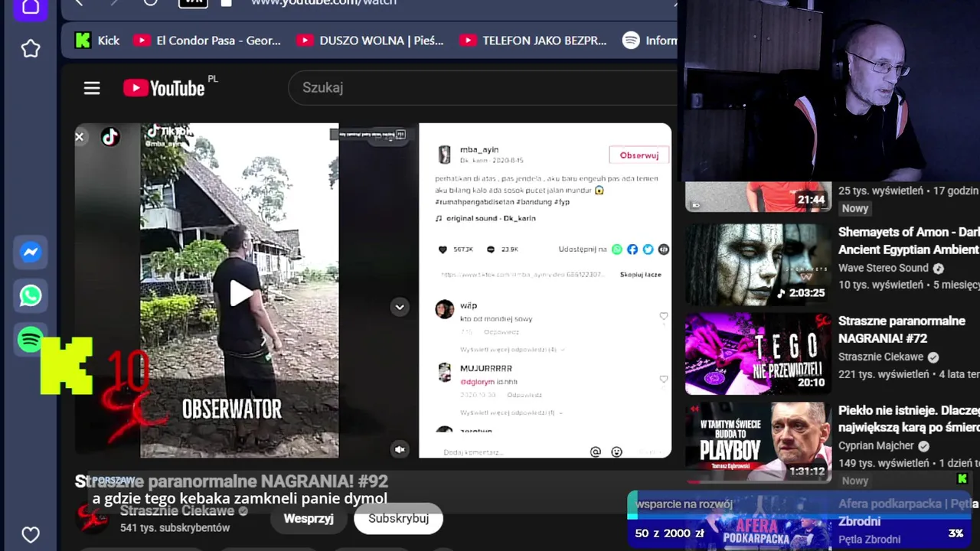Image resolution: width=980 pixels, height=551 pixels.
Task: Click the browser address bar URL
Action: click(x=324, y=2)
